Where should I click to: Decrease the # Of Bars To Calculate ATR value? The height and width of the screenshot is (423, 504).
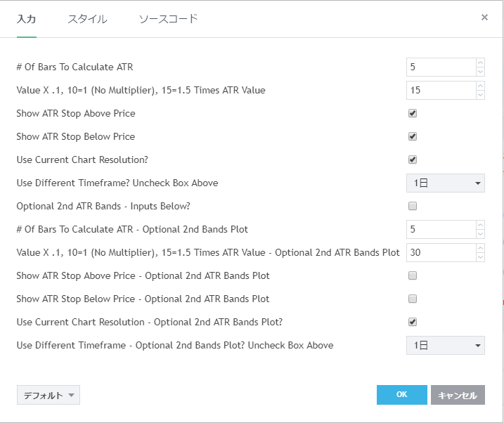[x=480, y=72]
